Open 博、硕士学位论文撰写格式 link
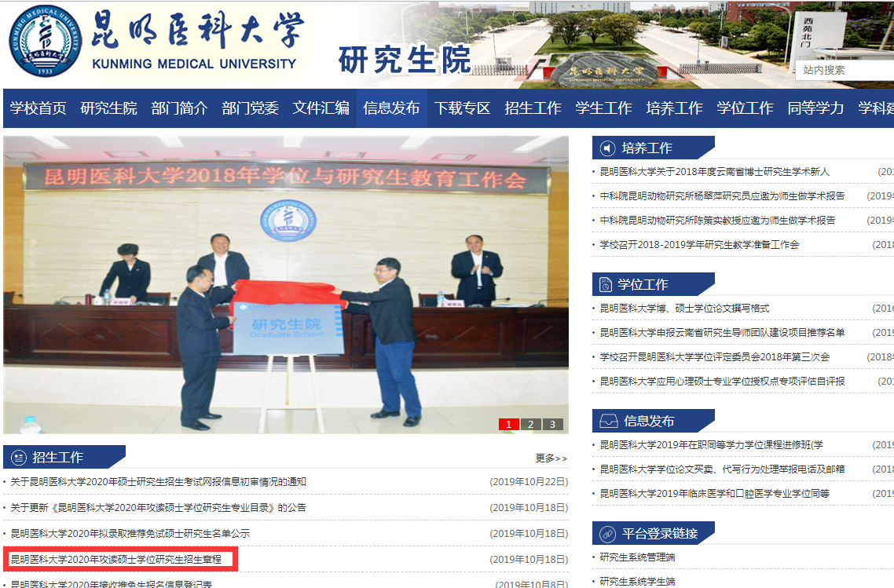The width and height of the screenshot is (894, 588). 685,309
